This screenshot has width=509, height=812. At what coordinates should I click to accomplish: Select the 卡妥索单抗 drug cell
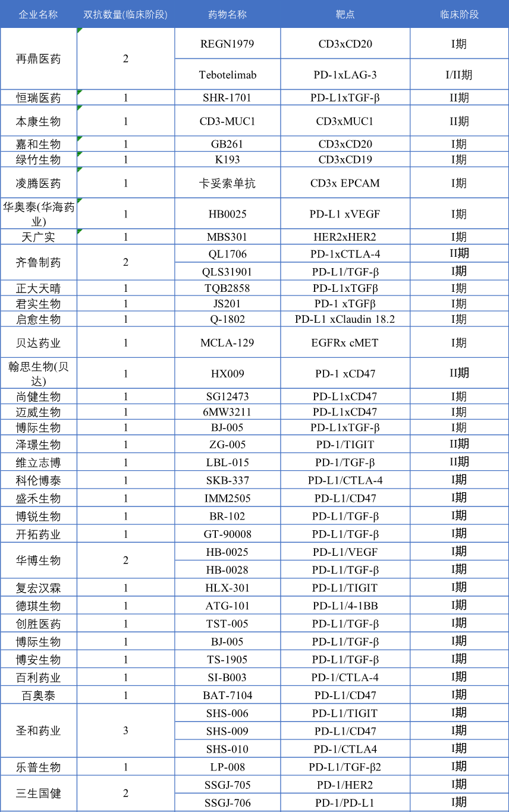[x=228, y=182]
